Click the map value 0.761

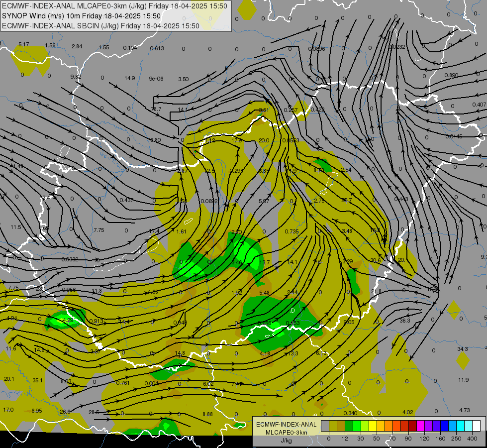point(123,383)
